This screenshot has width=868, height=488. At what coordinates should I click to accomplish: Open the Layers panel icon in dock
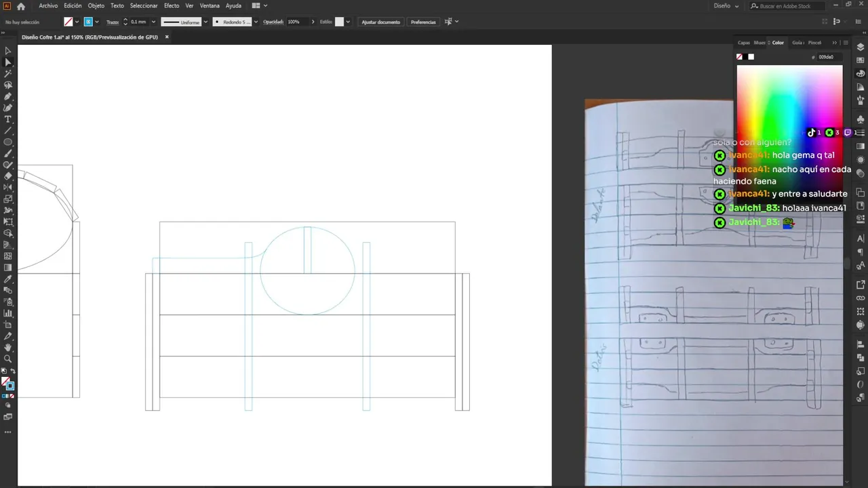pos(861,47)
